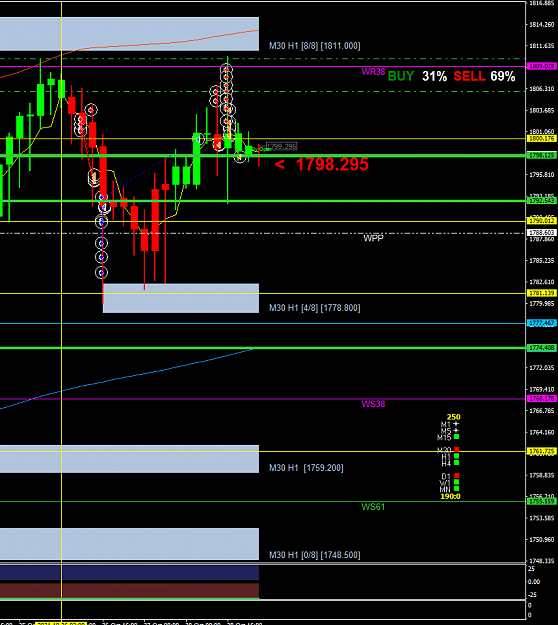Click the yellow 1800.176 price tag
This screenshot has width=558, height=625.
[x=541, y=139]
